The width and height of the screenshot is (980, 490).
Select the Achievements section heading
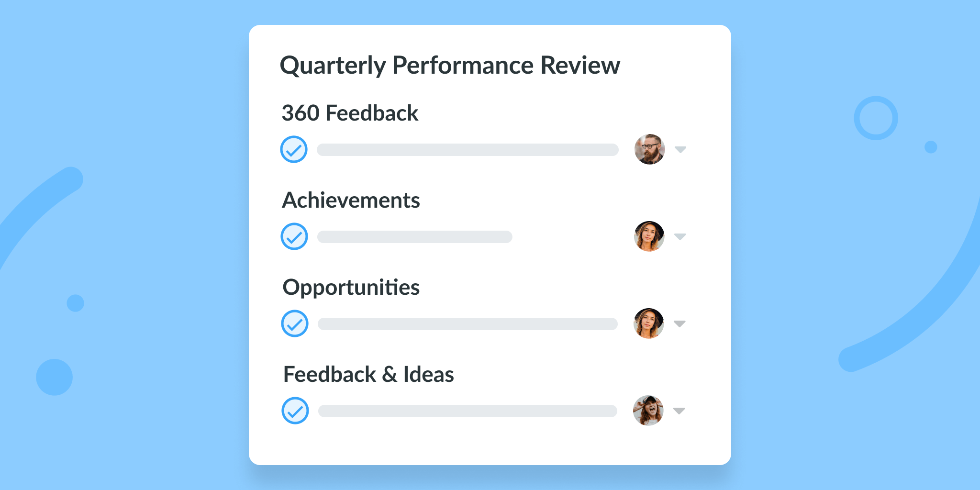(351, 200)
